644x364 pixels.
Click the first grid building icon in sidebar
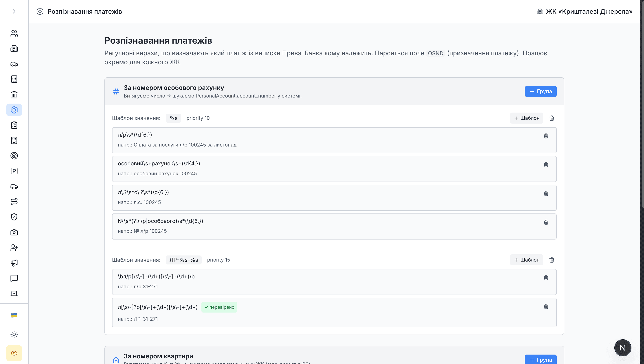[x=14, y=79]
